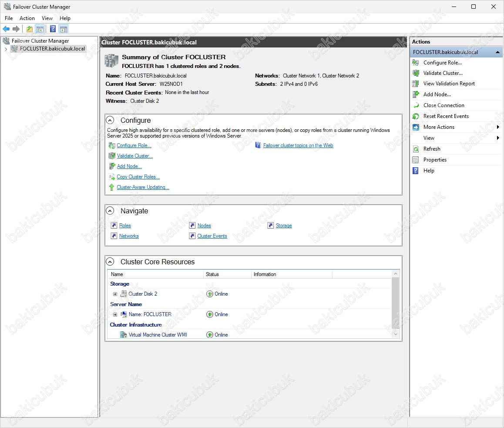Screen dimensions: 504x428
Task: Click the More Actions icon
Action: (416, 127)
